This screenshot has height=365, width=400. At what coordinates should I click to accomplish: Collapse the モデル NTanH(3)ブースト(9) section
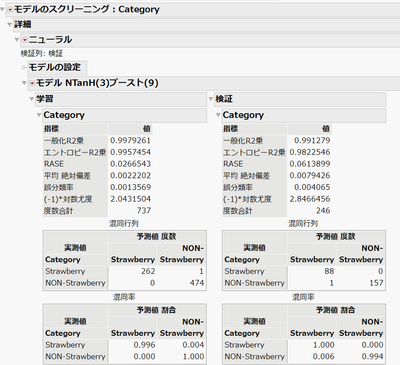coord(24,83)
